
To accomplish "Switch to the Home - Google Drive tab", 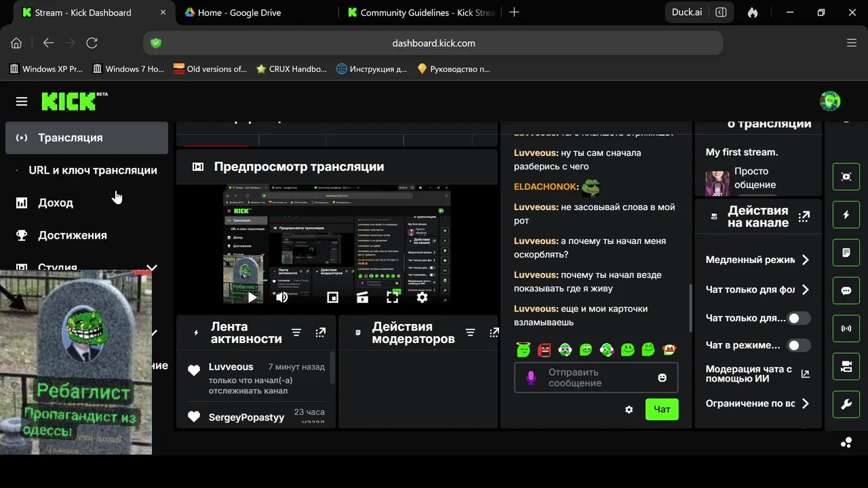I will tap(256, 12).
